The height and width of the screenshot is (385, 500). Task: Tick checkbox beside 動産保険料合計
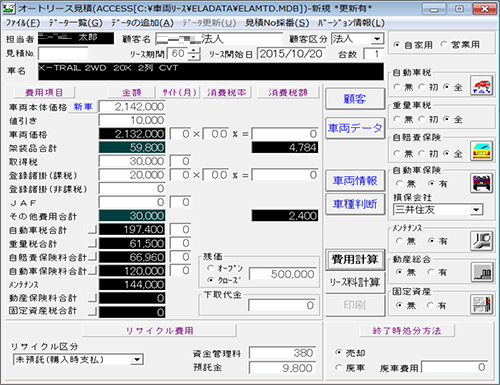point(92,298)
